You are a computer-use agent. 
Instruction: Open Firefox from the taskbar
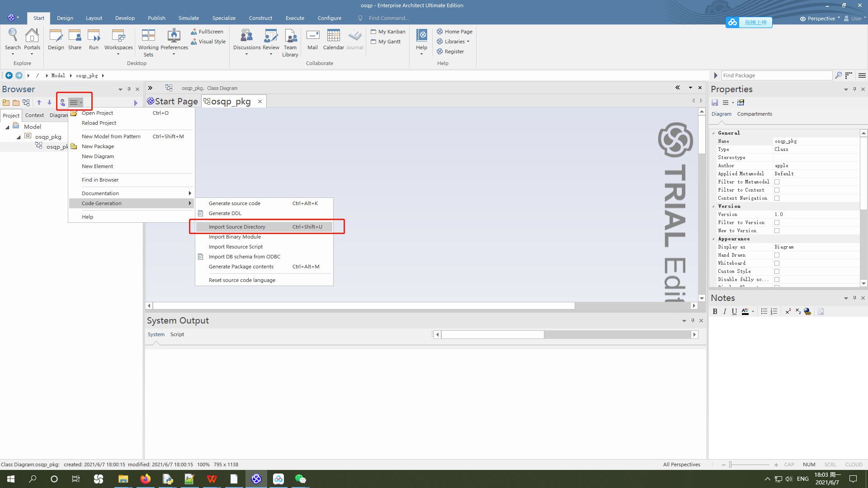point(145,479)
